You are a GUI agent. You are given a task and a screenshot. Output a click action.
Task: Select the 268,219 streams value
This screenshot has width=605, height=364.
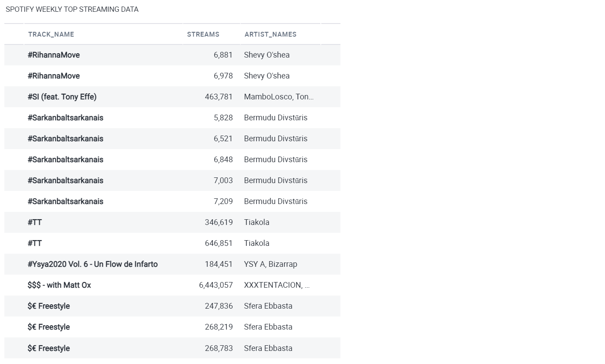pos(219,327)
